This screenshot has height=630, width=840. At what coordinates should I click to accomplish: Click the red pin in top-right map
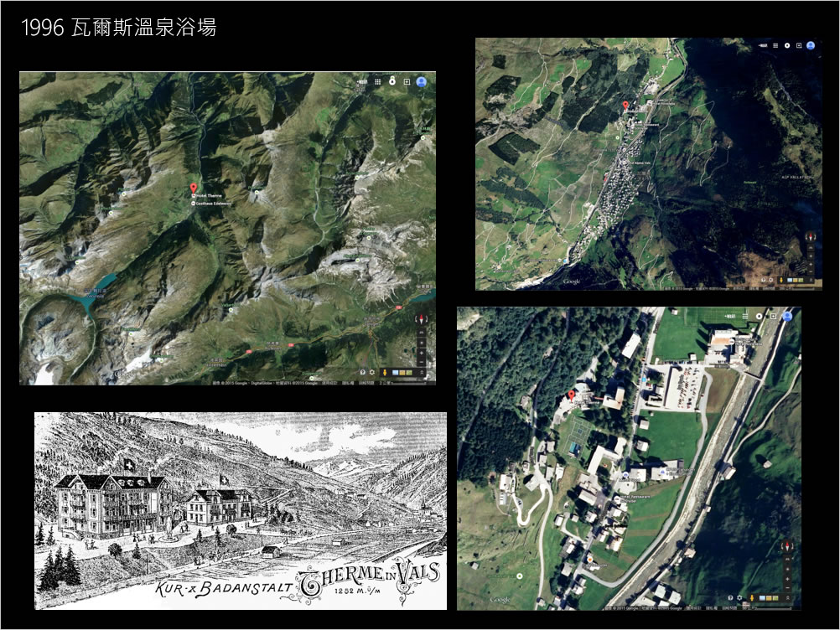point(625,106)
